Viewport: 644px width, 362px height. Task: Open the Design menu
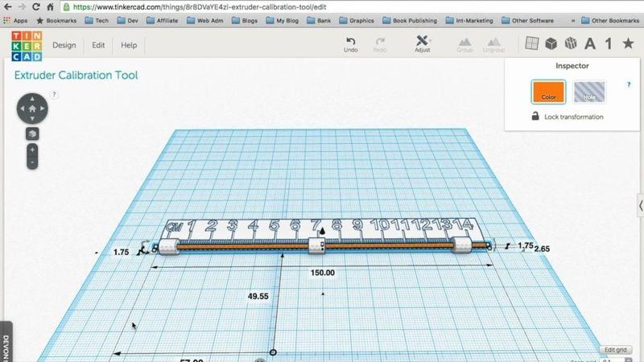[64, 45]
